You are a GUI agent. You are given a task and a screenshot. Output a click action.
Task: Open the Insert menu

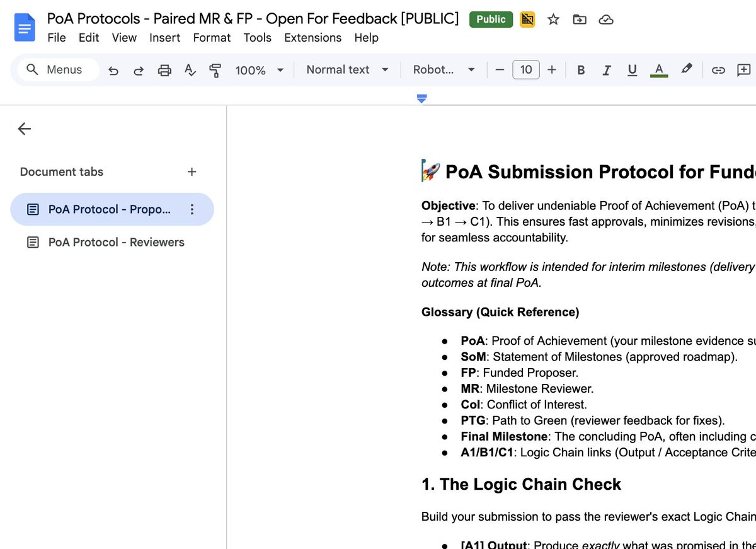(165, 38)
